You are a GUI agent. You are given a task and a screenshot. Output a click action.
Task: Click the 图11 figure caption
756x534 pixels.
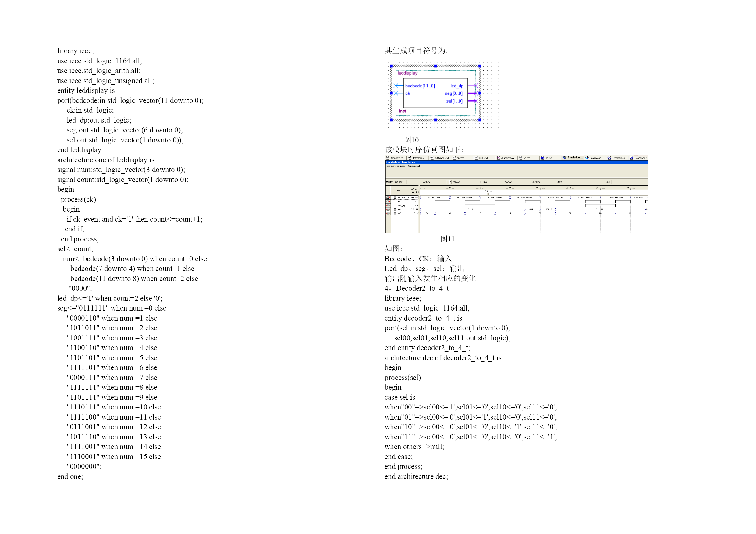click(448, 239)
